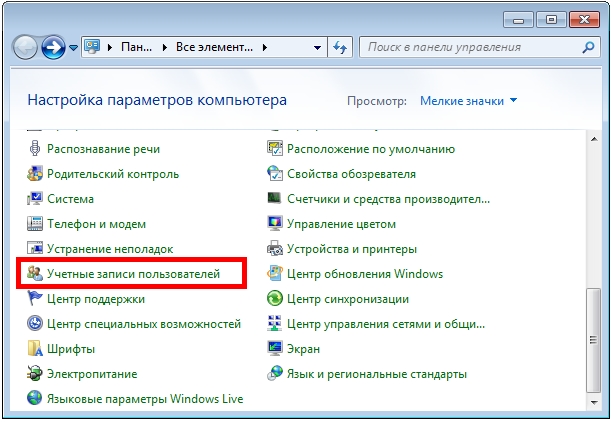The width and height of the screenshot is (612, 422).
Task: Click the performance counters icon
Action: click(x=275, y=199)
